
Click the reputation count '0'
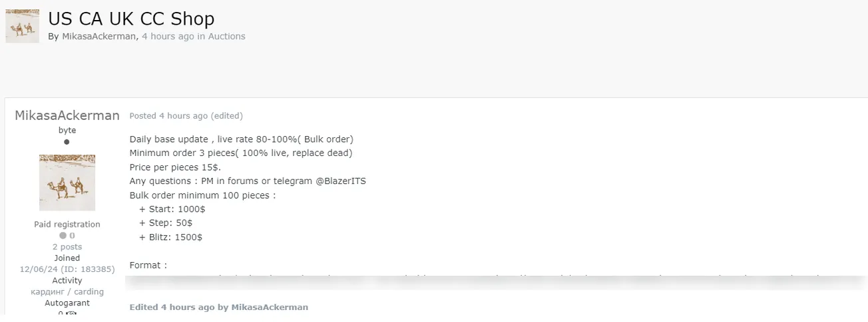click(72, 235)
